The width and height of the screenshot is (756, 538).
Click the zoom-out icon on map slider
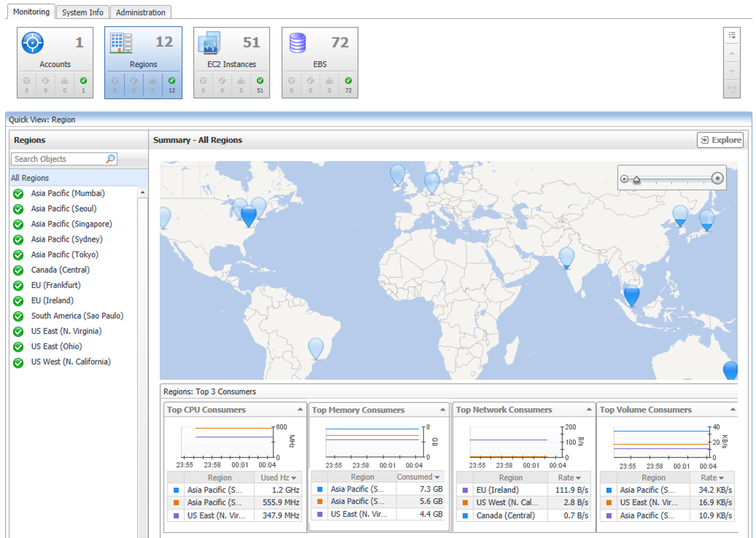coord(624,179)
